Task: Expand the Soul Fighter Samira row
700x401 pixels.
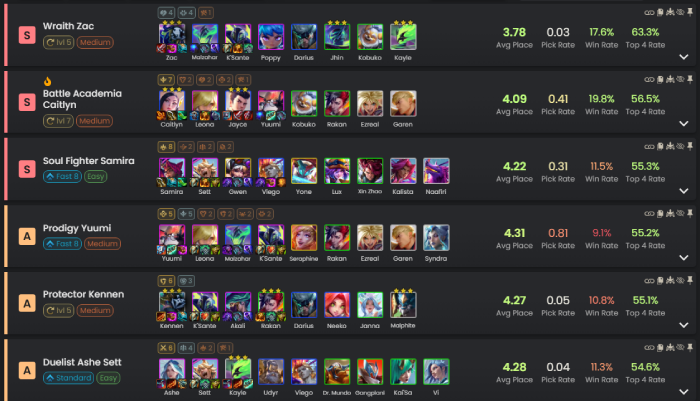Action: [x=683, y=191]
